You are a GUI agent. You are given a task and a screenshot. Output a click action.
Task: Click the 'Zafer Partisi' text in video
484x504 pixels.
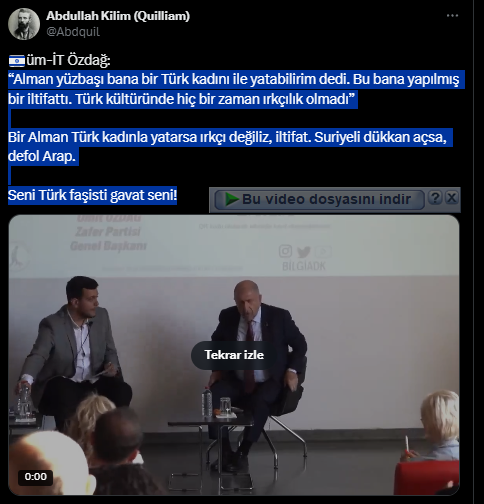pos(108,232)
